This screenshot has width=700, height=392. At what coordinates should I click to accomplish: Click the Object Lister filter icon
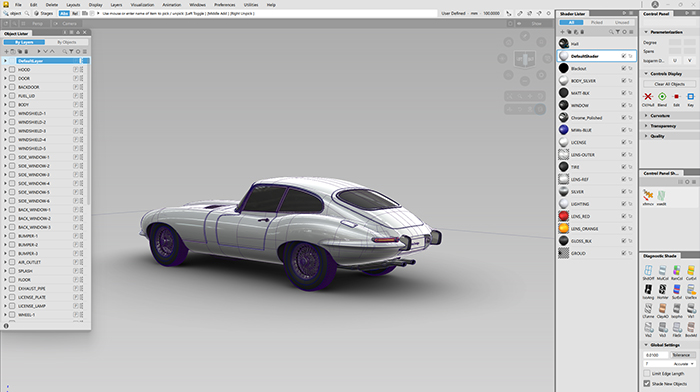[x=71, y=51]
